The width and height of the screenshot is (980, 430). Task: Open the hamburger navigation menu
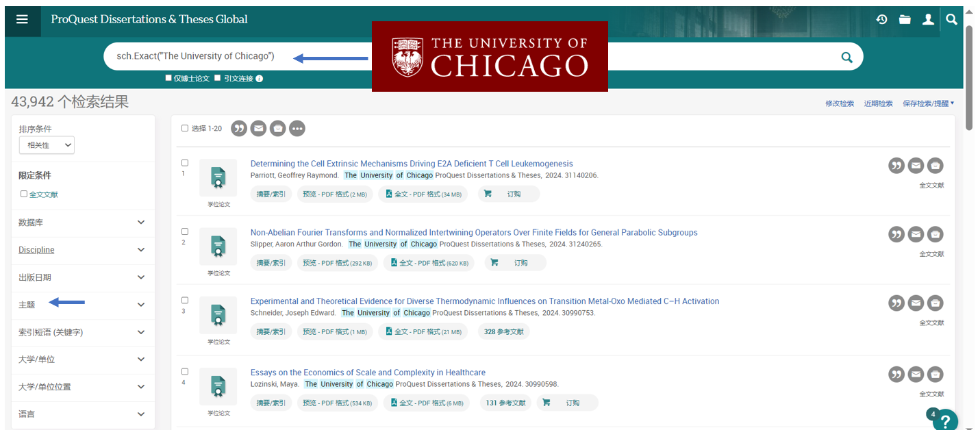pos(22,19)
